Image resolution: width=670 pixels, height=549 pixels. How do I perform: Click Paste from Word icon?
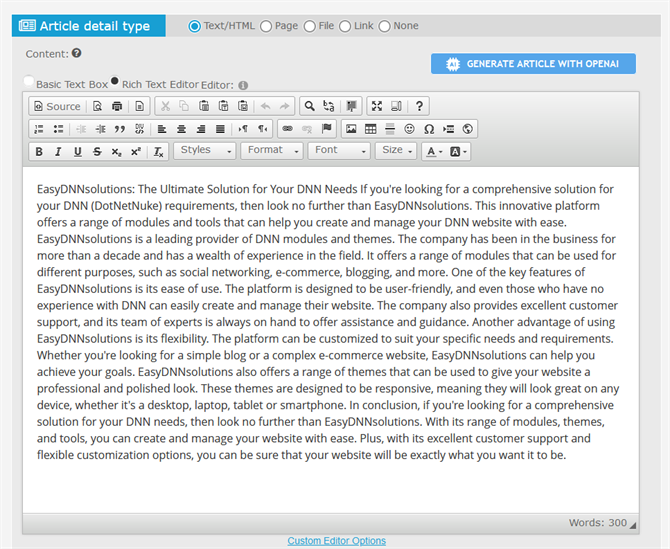[243, 106]
